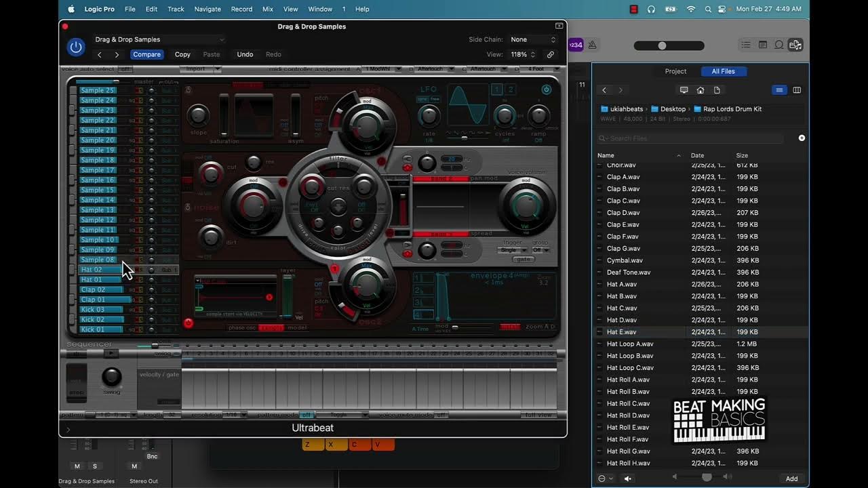Click the Compare button
Screen dimensions: 868x488
coord(146,54)
